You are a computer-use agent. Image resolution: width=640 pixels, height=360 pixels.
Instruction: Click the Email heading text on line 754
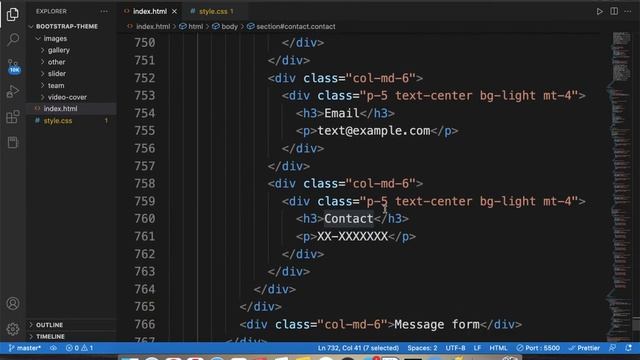pyautogui.click(x=342, y=113)
